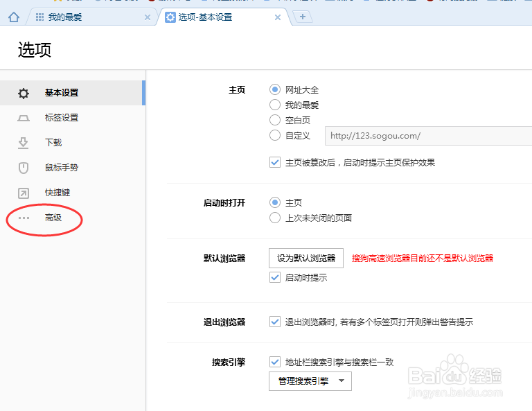
Task: Open a new tab with the plus button
Action: click(x=302, y=17)
